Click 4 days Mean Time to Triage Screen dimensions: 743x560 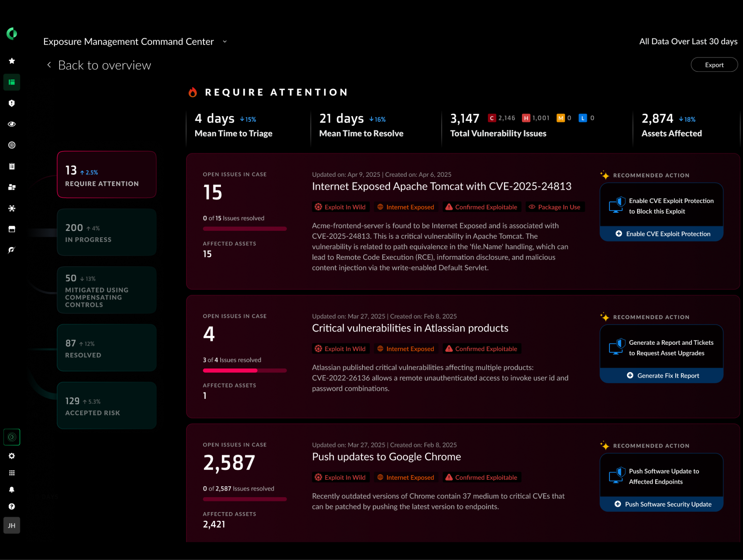pos(234,125)
